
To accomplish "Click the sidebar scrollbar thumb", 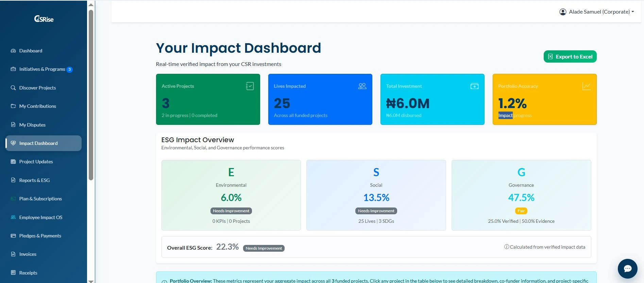I will coord(91,95).
